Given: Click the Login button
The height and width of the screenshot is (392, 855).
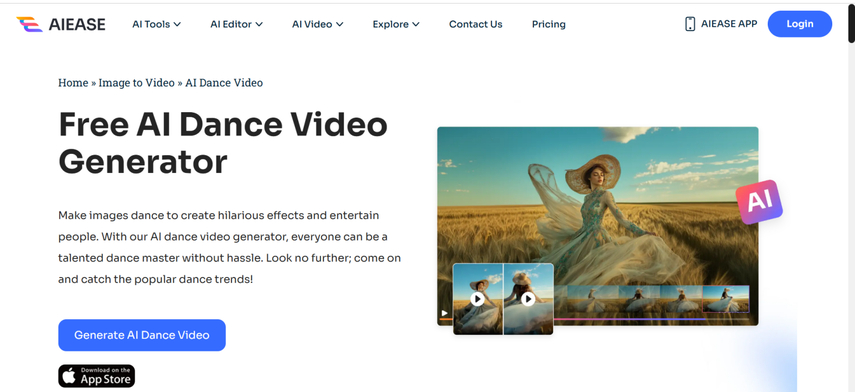Looking at the screenshot, I should tap(800, 24).
